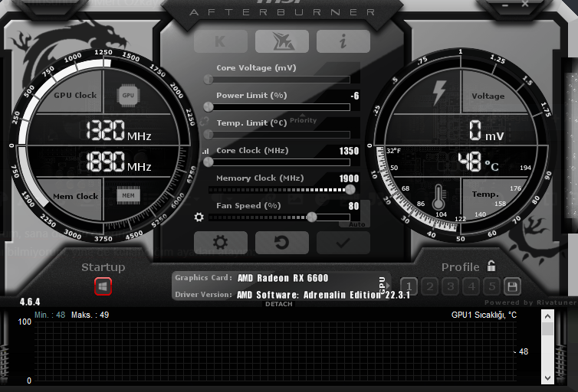Click the 1890 MHz memory clock readout
This screenshot has height=392, width=578.
click(119, 162)
